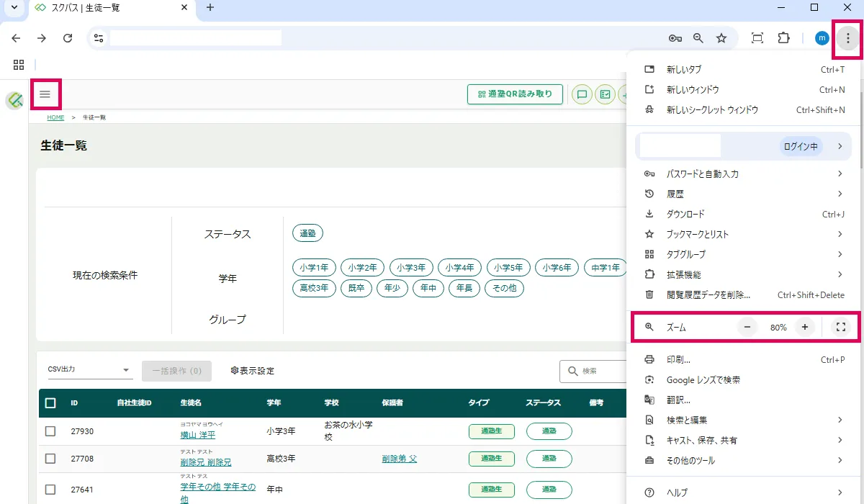Expand 検索と編集 submenu

(x=744, y=420)
